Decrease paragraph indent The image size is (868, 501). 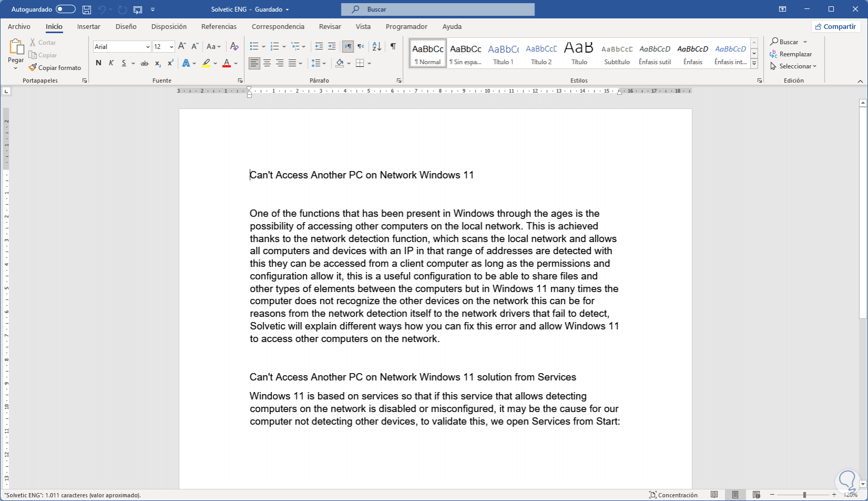pyautogui.click(x=319, y=46)
